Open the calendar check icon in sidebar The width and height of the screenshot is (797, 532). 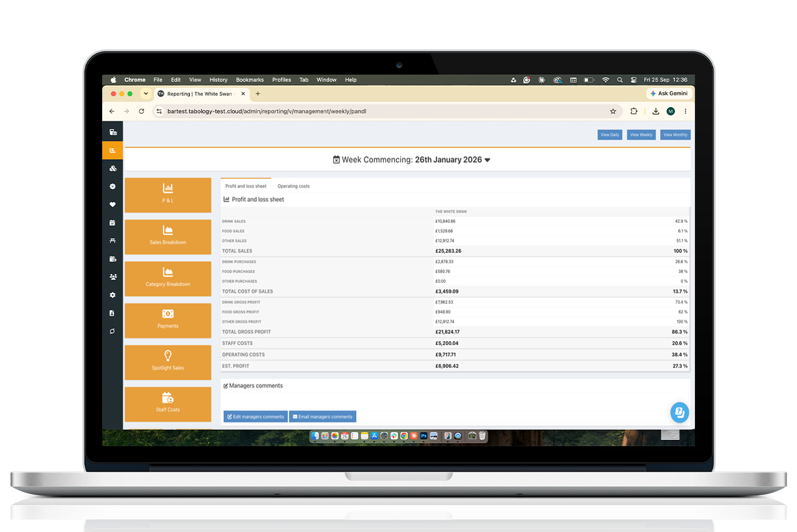[113, 222]
